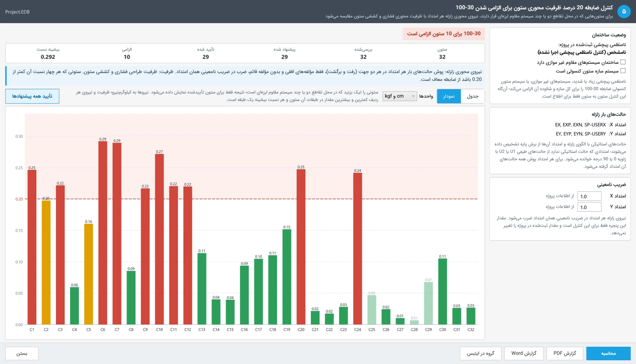Click the red C24 bar in chart
This screenshot has height=364, width=636.
click(358, 249)
